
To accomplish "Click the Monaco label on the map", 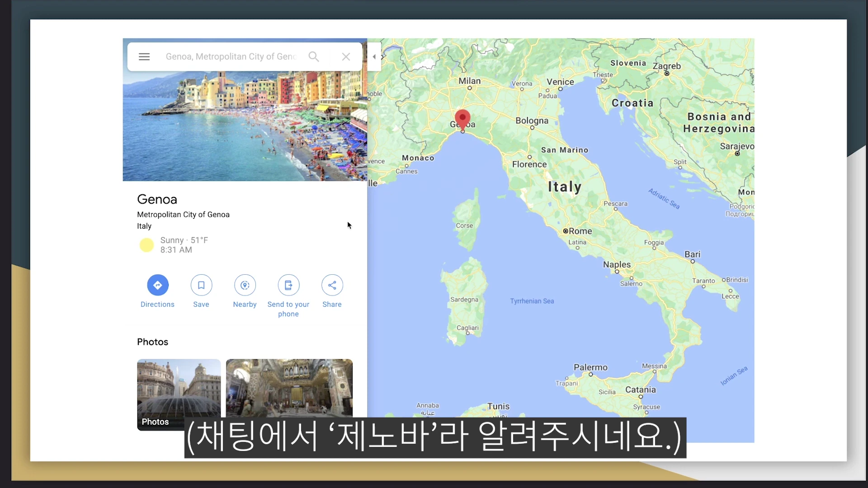I will coord(418,158).
